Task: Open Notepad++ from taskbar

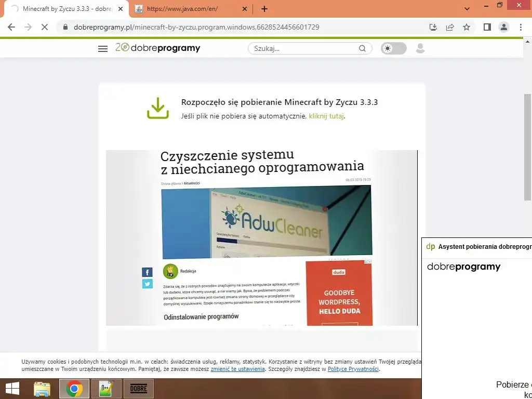Action: [106, 389]
